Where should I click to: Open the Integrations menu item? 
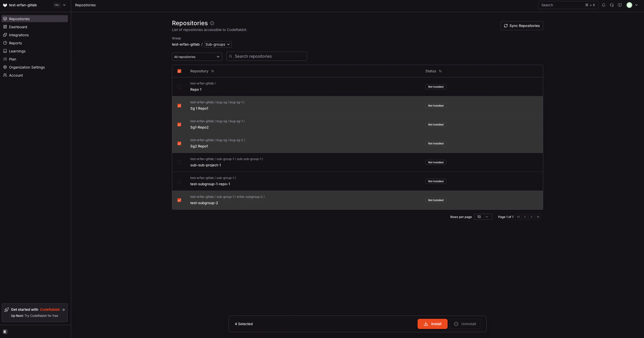35,35
